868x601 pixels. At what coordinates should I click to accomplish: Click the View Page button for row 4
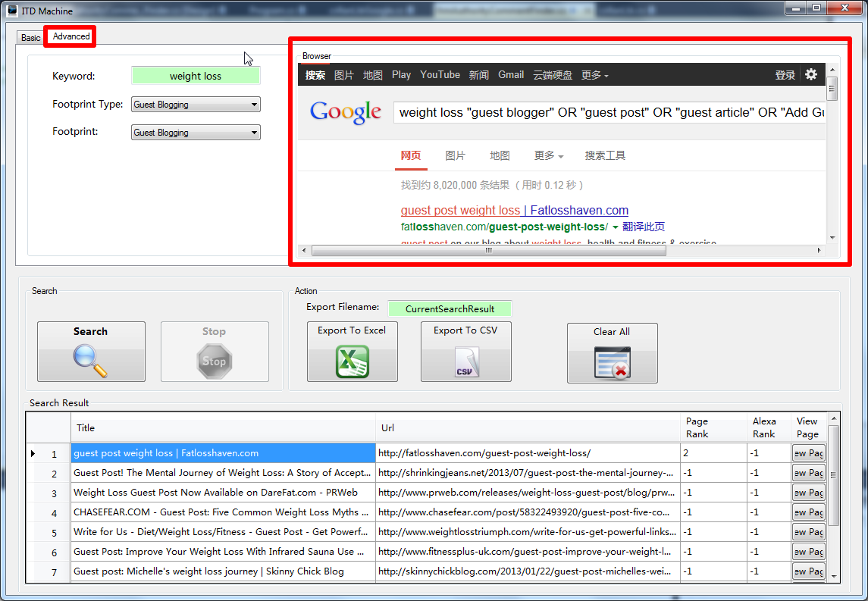[809, 512]
